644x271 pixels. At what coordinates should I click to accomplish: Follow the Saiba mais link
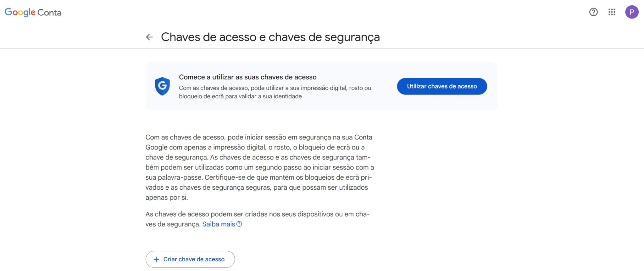click(x=219, y=224)
